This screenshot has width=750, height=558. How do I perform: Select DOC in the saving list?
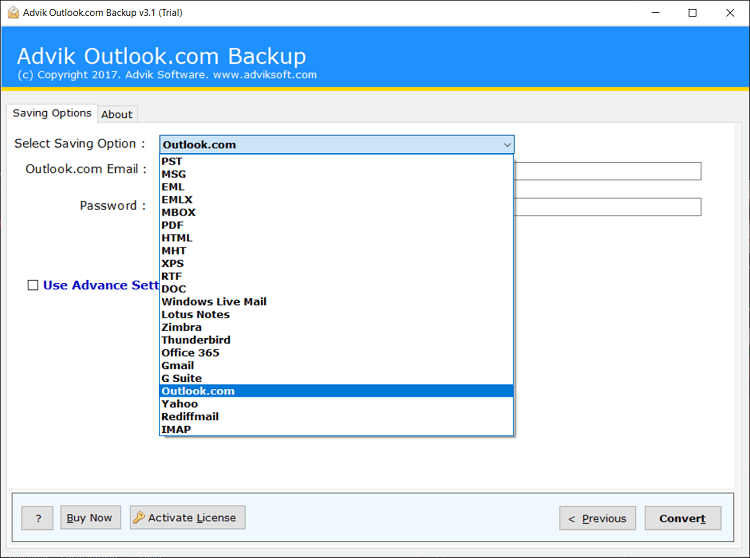[x=336, y=289]
